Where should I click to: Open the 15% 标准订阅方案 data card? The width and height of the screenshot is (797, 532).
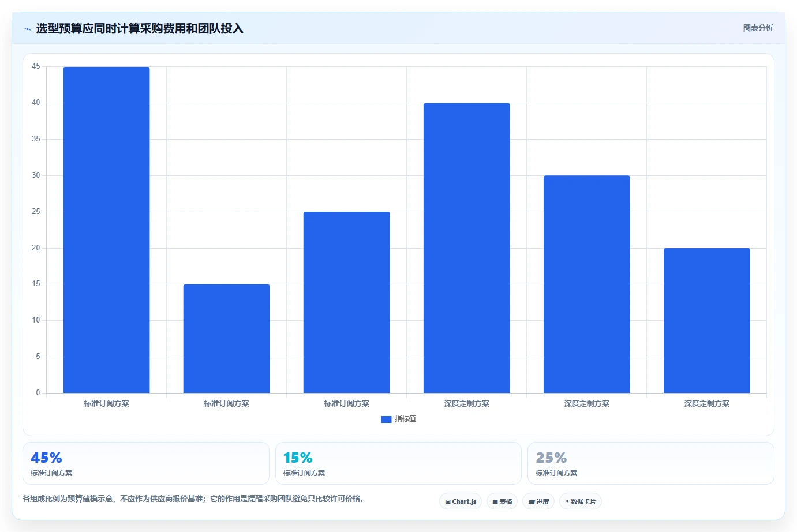pyautogui.click(x=398, y=463)
